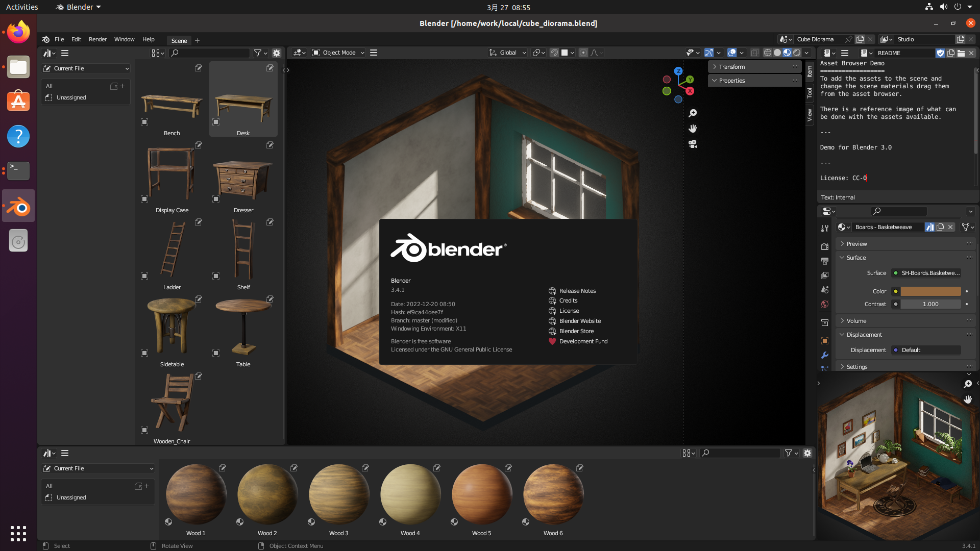Expand the Displacement properties section
This screenshot has width=980, height=551.
864,334
